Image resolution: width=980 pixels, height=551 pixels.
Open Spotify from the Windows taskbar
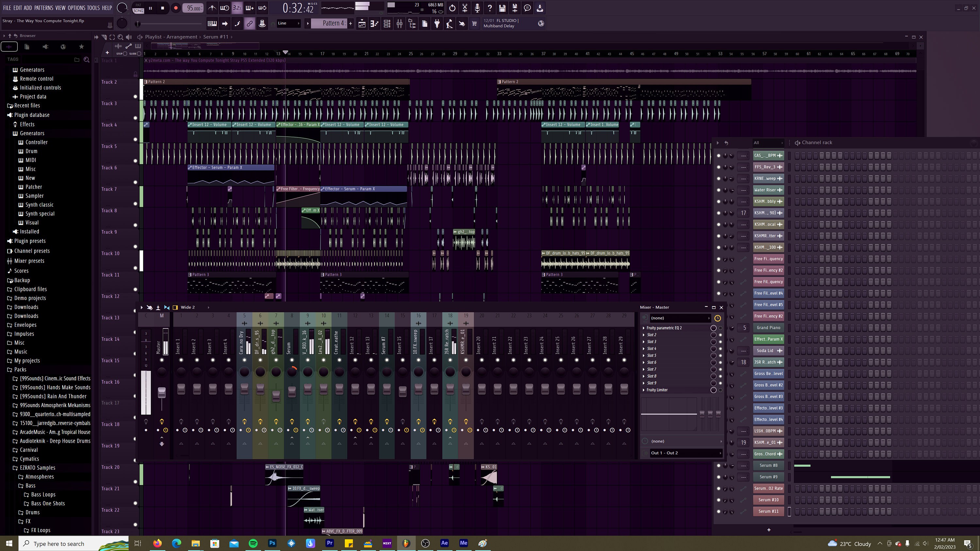point(253,543)
